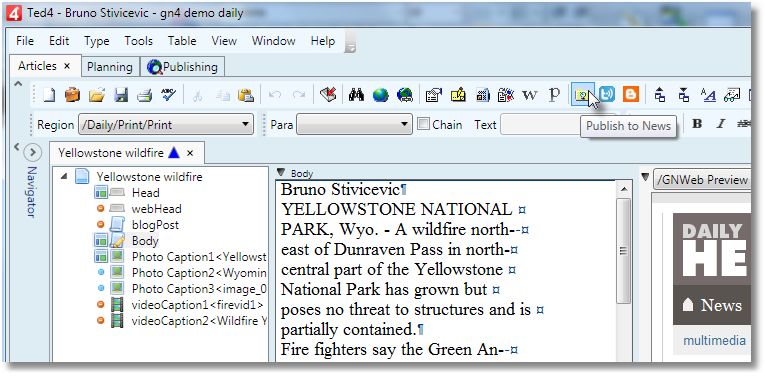Open the Region dropdown /Daily/Print/Print

coord(165,124)
